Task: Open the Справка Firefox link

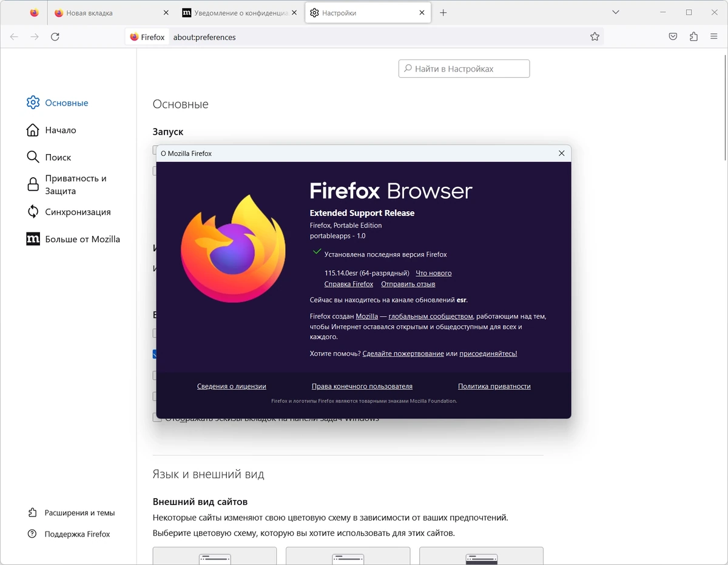Action: (349, 284)
